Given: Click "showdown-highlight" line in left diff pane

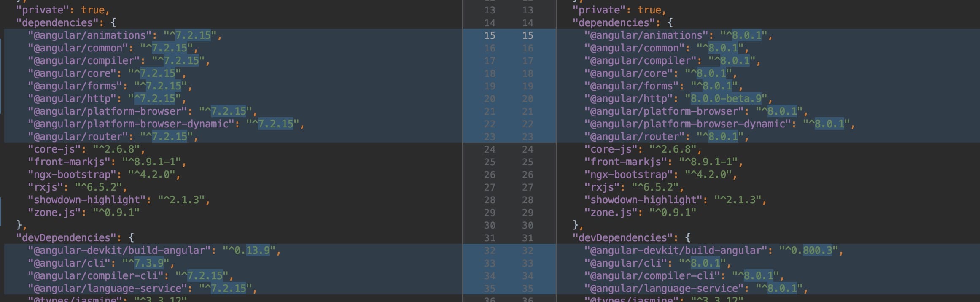Looking at the screenshot, I should click(x=119, y=200).
